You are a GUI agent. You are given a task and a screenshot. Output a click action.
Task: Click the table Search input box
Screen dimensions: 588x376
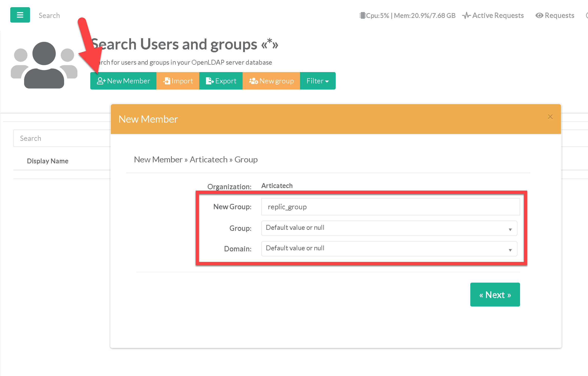pyautogui.click(x=62, y=138)
